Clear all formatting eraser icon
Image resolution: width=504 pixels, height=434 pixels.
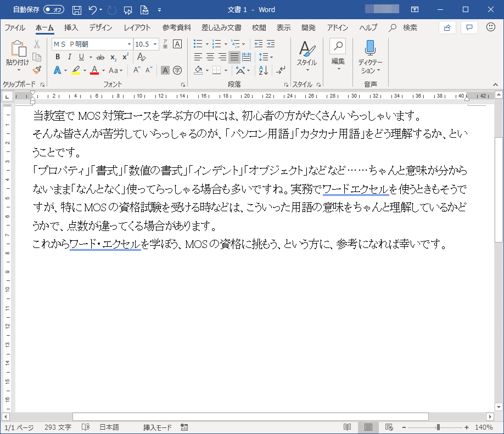coord(142,57)
